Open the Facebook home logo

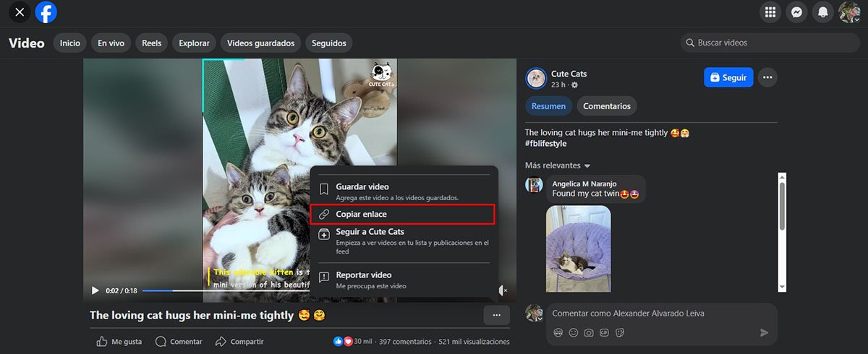[x=46, y=12]
